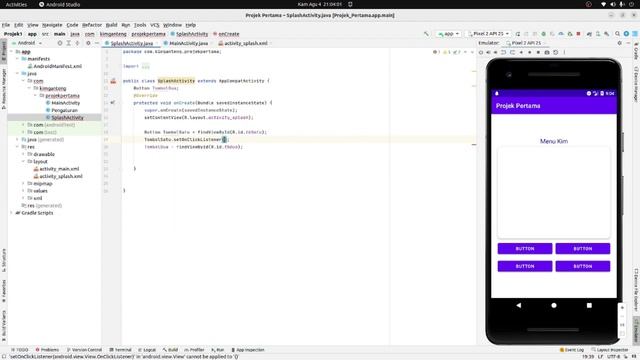The image size is (640, 360).
Task: Click emulator rotate left icon
Action: click(504, 52)
